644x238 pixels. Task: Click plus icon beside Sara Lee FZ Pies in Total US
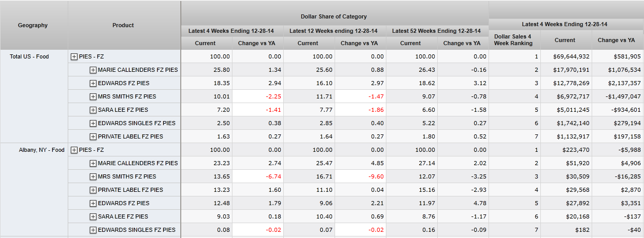(93, 110)
